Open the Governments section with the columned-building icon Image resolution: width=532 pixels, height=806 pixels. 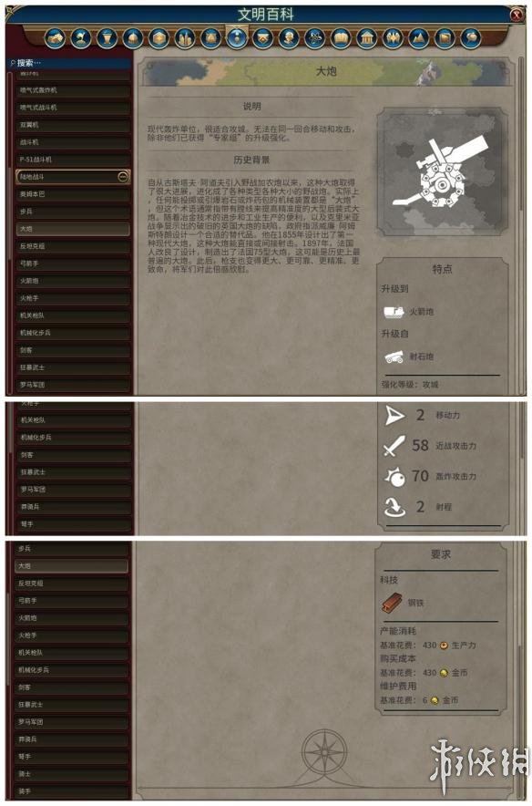[366, 38]
